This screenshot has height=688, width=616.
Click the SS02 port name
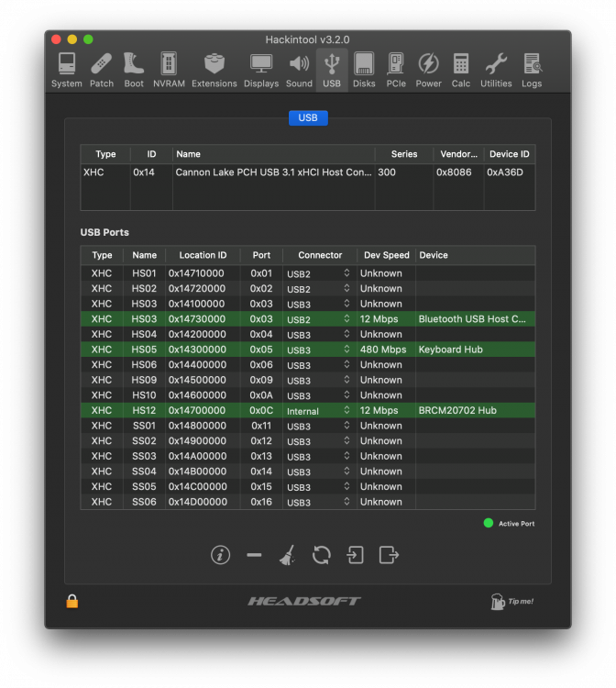click(x=144, y=441)
